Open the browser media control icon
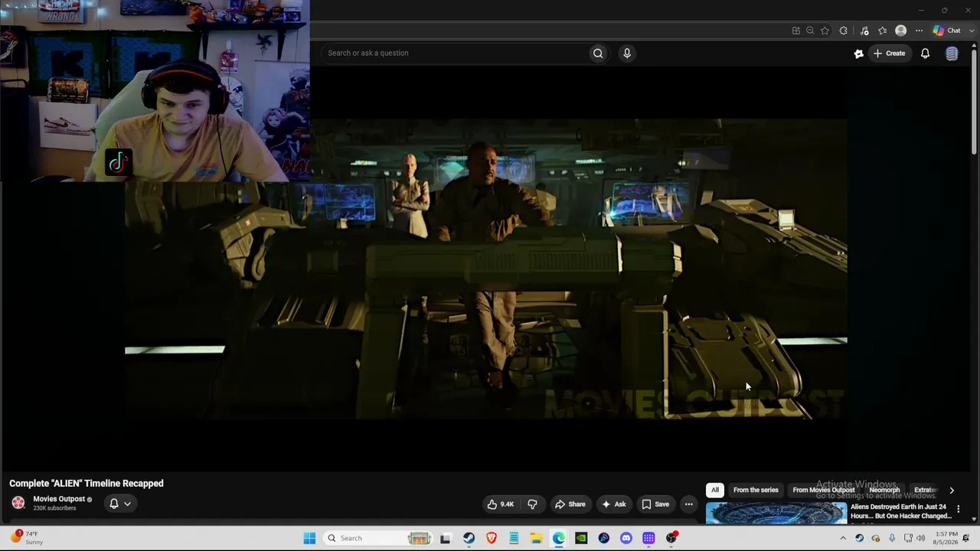 (864, 31)
